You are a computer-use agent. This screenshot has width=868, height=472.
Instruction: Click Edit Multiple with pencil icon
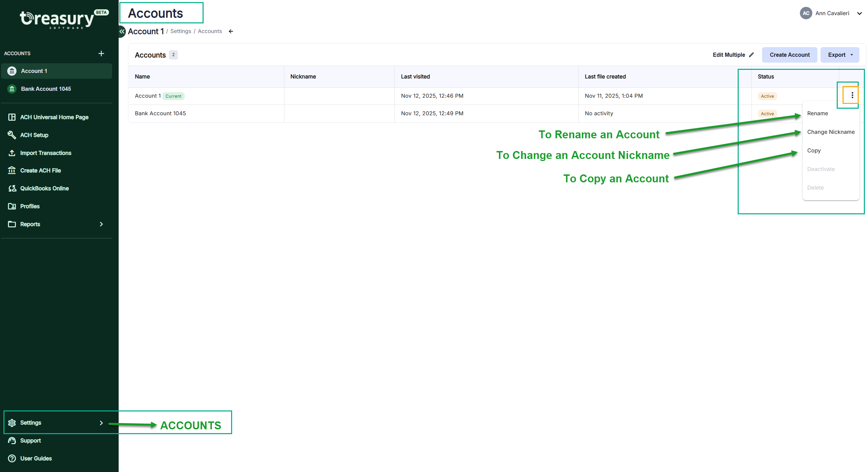click(733, 55)
